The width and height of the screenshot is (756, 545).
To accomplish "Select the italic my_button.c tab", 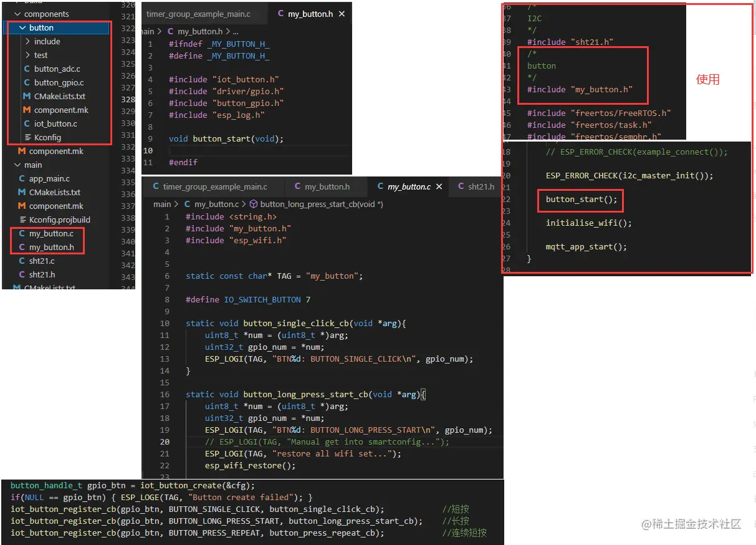I will (409, 186).
